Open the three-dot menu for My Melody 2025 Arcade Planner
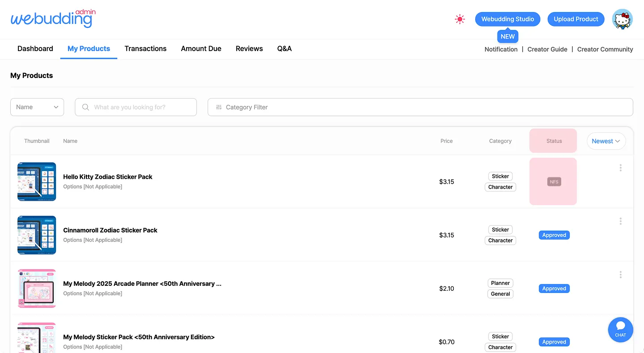Image resolution: width=644 pixels, height=353 pixels. coord(620,274)
